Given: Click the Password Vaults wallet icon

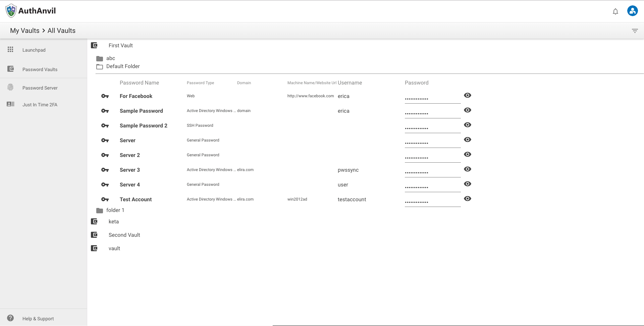Looking at the screenshot, I should tap(11, 69).
